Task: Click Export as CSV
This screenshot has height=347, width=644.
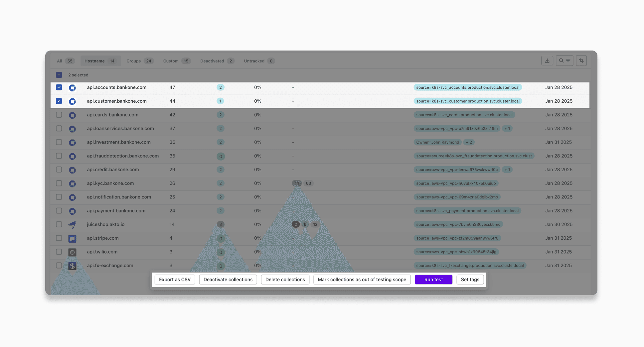Action: [175, 280]
